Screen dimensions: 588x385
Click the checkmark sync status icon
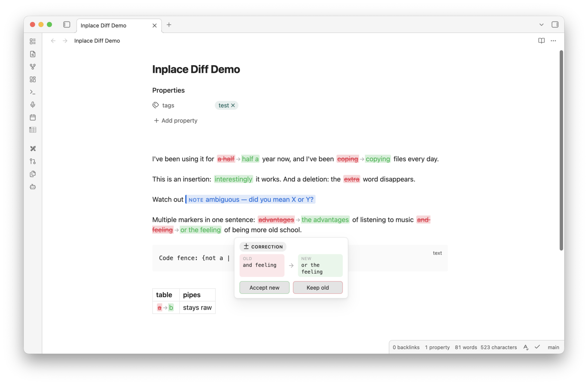537,347
